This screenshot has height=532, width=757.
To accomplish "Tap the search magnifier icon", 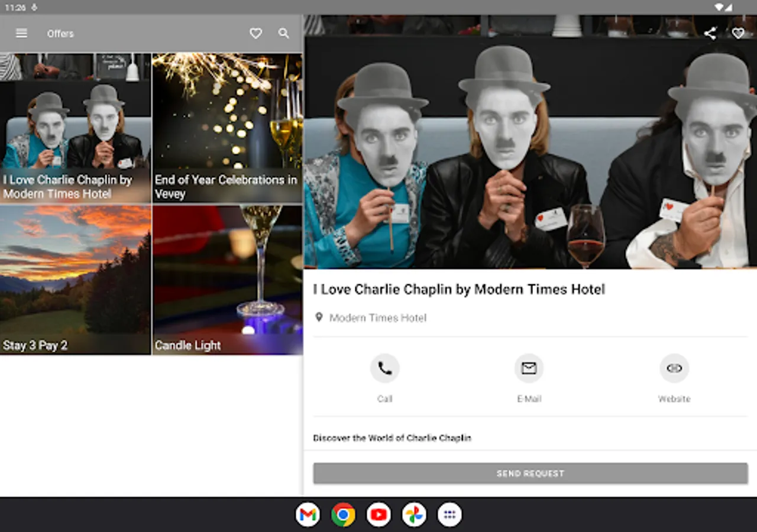I will pos(284,34).
